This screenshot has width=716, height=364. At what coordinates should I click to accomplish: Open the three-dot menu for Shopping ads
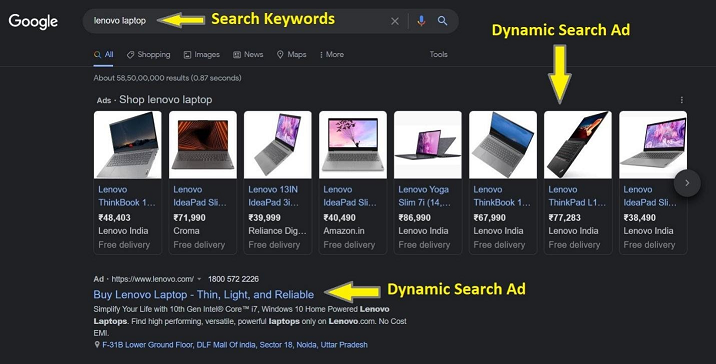[682, 100]
